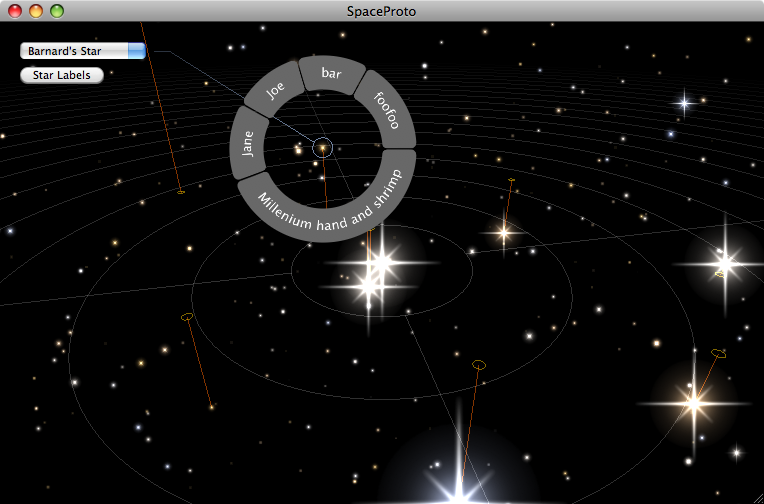Pick 'foofoo' in the radial menu

tap(387, 110)
